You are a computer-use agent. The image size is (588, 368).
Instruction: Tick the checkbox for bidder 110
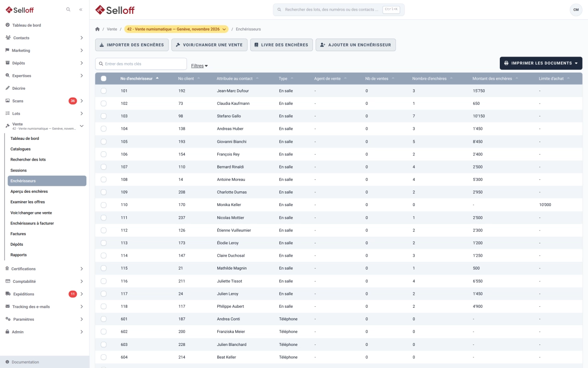click(x=103, y=205)
